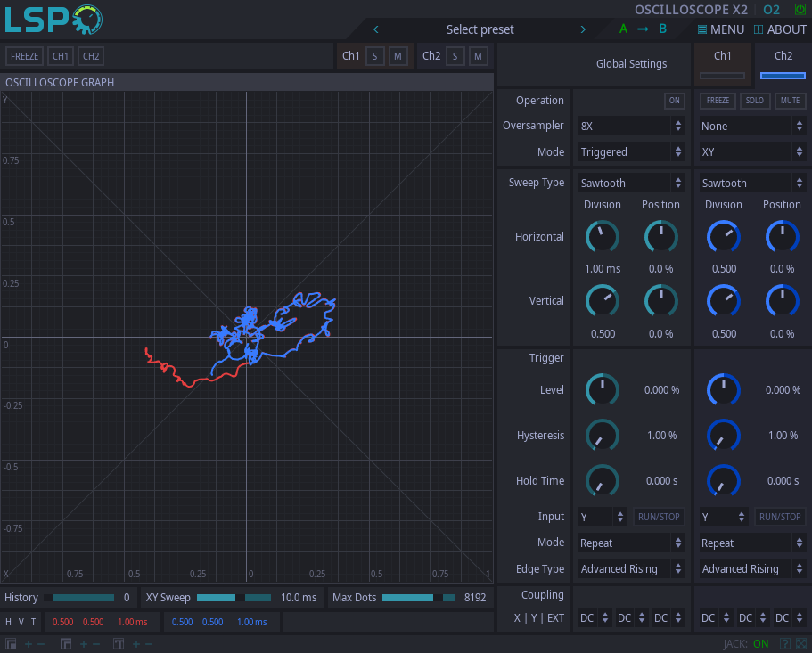Open Ch2 Oversampler None dropdown
Image resolution: width=812 pixels, height=653 pixels.
click(x=752, y=126)
